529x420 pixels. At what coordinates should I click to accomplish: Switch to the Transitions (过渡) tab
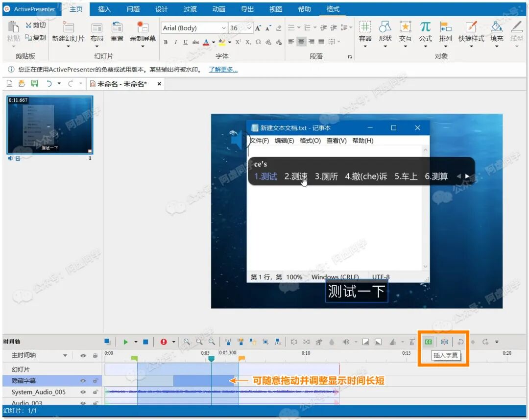[x=190, y=9]
